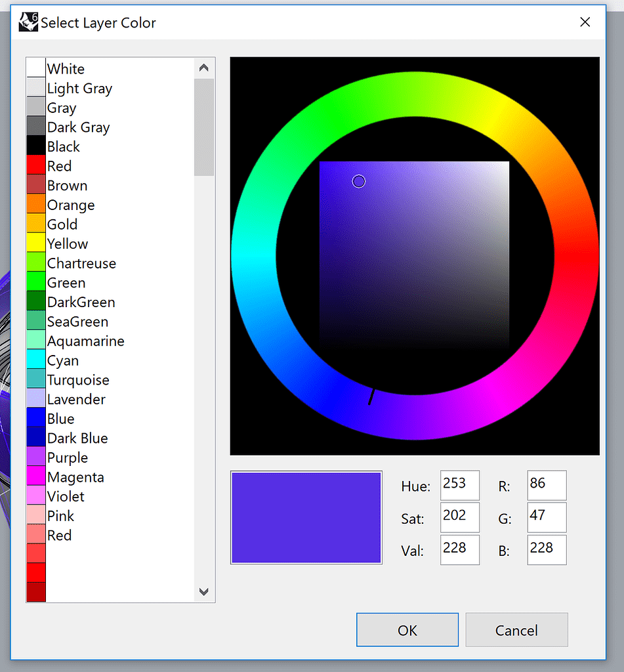Pick Aquamarine from the color list
624x672 pixels.
tap(84, 341)
